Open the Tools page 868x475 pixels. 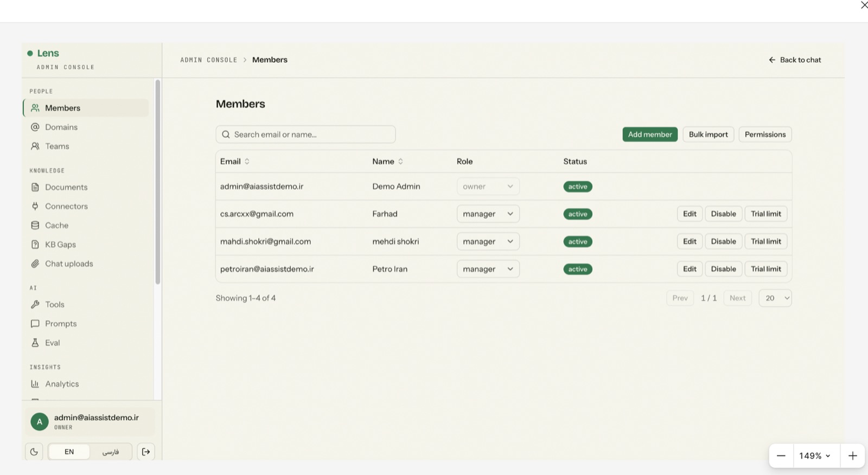click(x=86, y=304)
